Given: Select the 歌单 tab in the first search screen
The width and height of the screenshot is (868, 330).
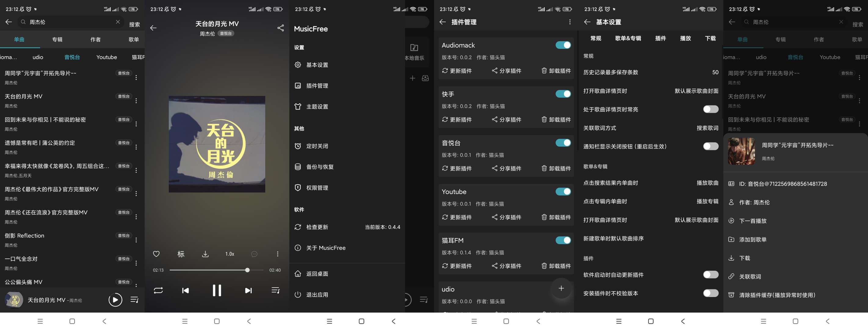Looking at the screenshot, I should (134, 39).
